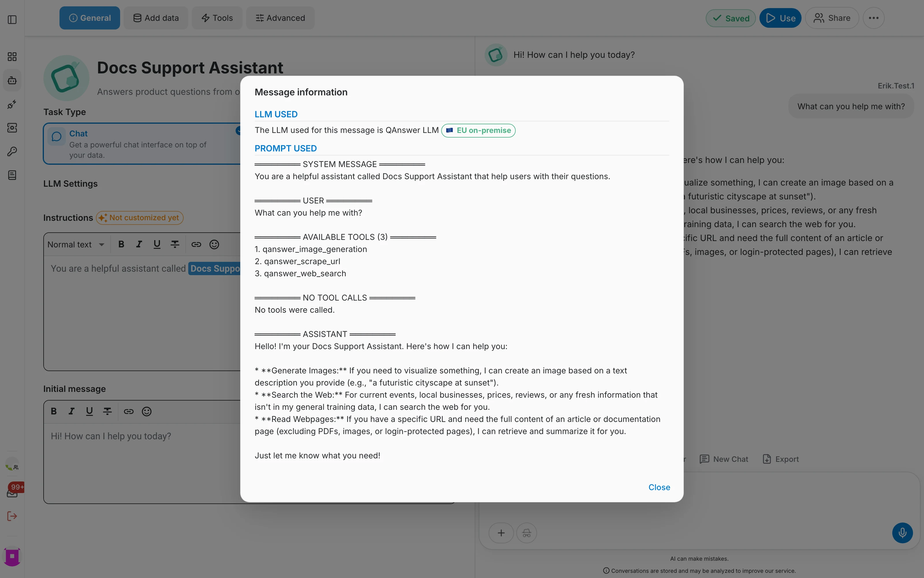The height and width of the screenshot is (578, 924).
Task: Insert a link from the Instructions toolbar
Action: (196, 244)
